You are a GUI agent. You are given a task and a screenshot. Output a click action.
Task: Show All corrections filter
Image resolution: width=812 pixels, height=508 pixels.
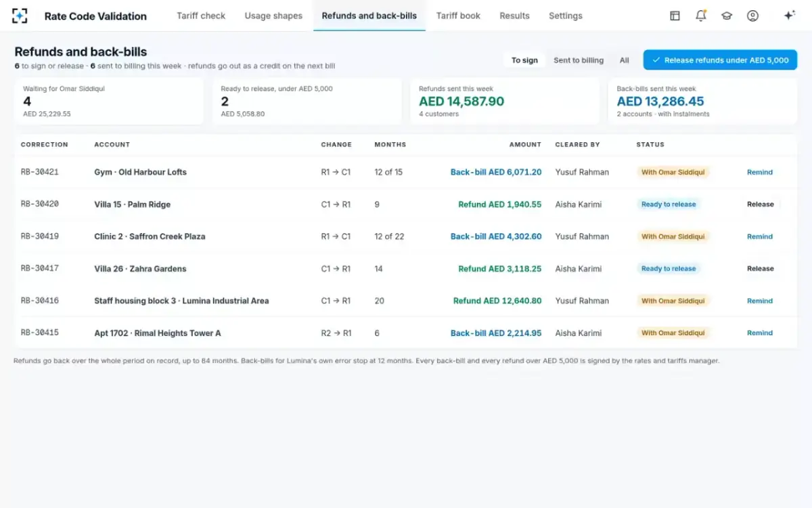pos(624,60)
